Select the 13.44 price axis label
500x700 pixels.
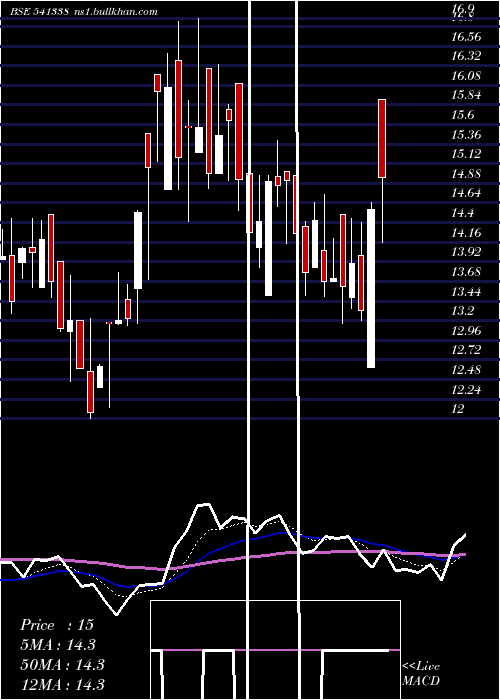(466, 292)
